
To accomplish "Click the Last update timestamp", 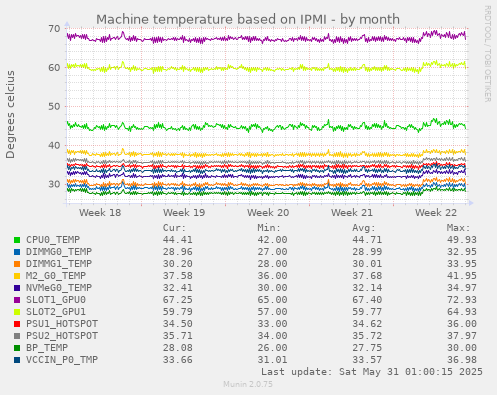I will pyautogui.click(x=372, y=372).
